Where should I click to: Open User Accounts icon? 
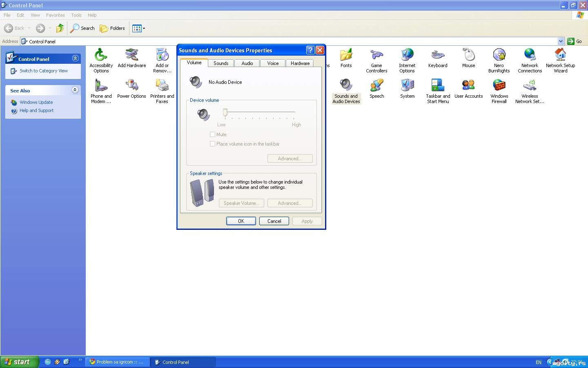[x=468, y=89]
